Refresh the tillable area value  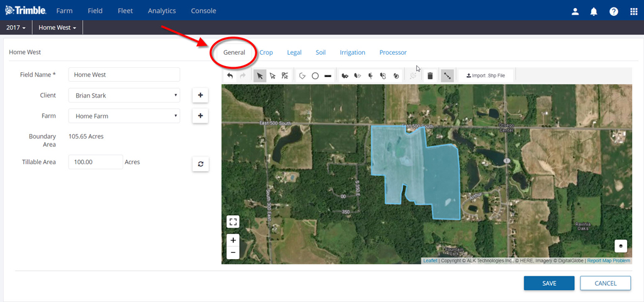click(200, 164)
